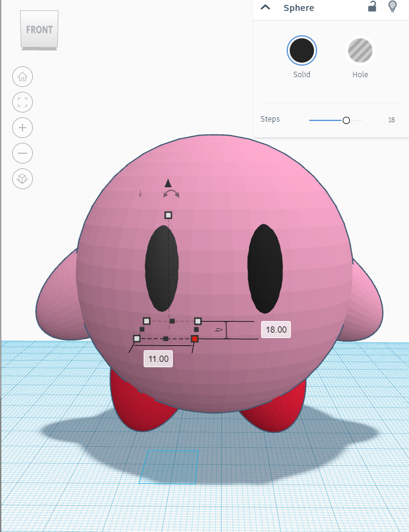Zoom in with the plus button
Viewport: 409px width, 532px height.
(23, 128)
